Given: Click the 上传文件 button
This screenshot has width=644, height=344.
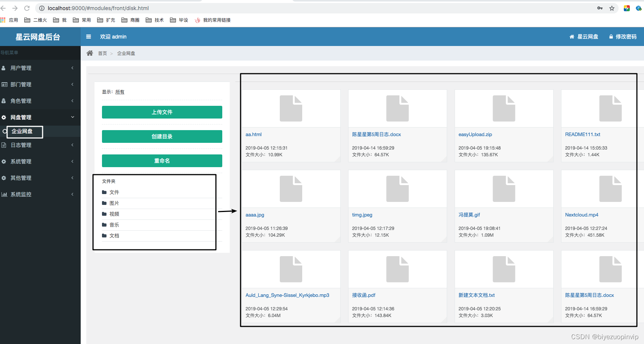Looking at the screenshot, I should coord(162,112).
